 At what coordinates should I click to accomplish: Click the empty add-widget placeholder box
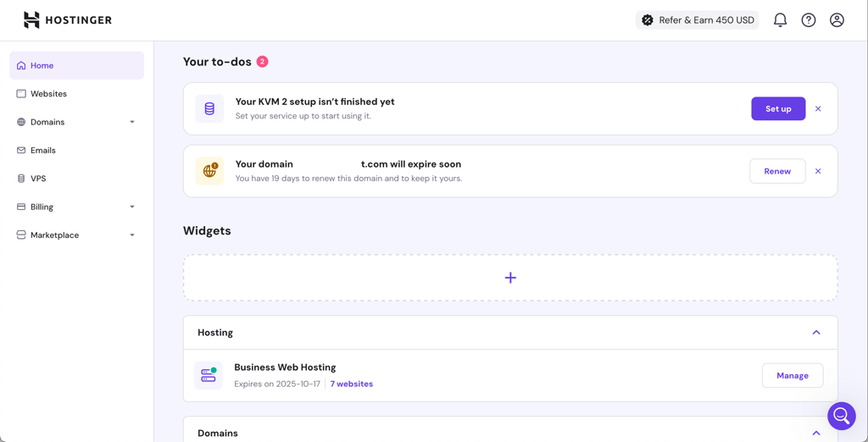510,278
